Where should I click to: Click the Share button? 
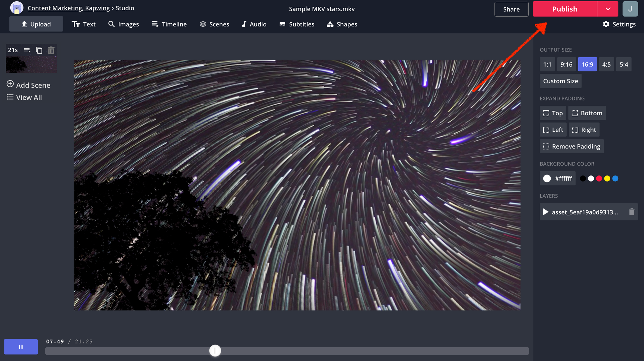pos(511,9)
